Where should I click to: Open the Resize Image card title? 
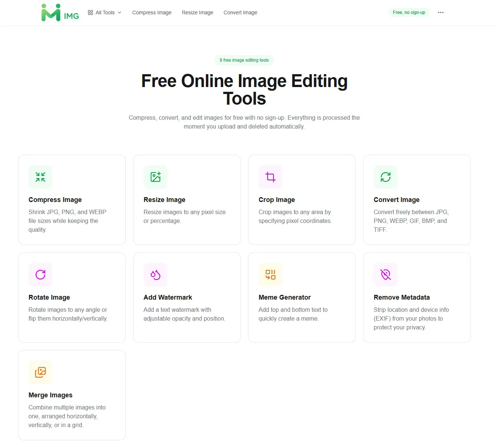coord(164,200)
